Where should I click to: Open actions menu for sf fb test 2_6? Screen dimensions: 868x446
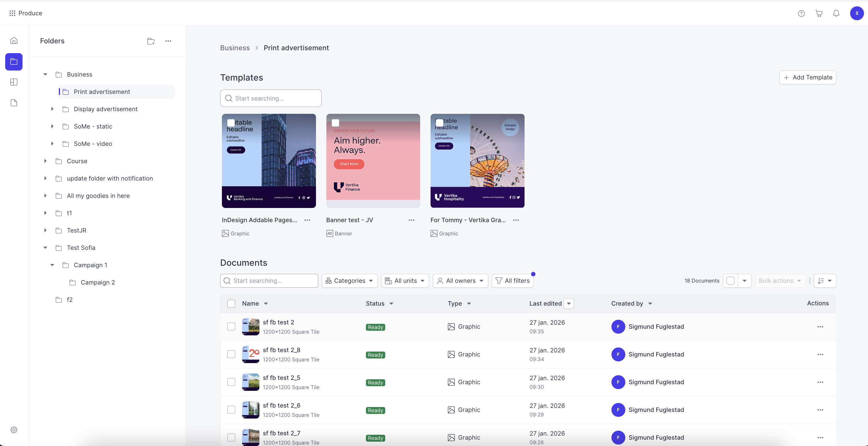tap(820, 410)
